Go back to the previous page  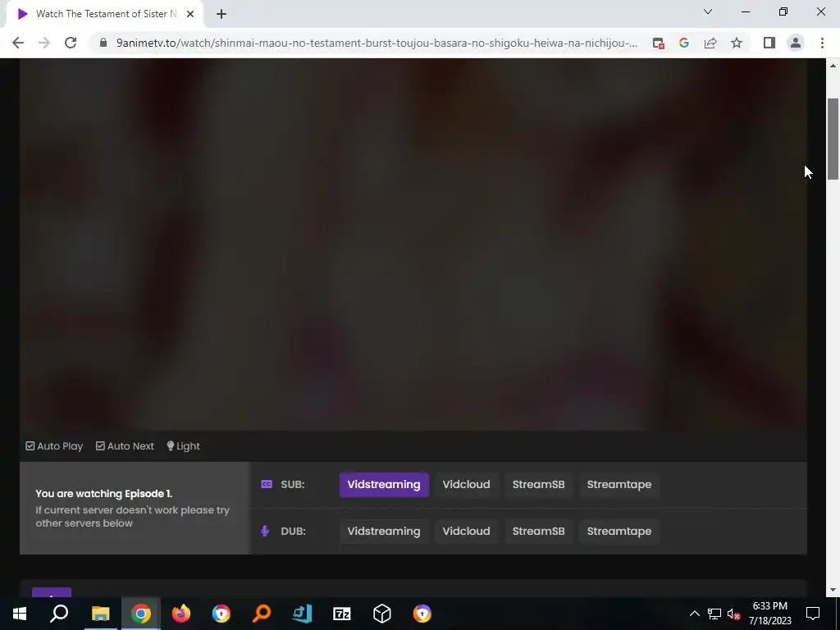click(18, 43)
